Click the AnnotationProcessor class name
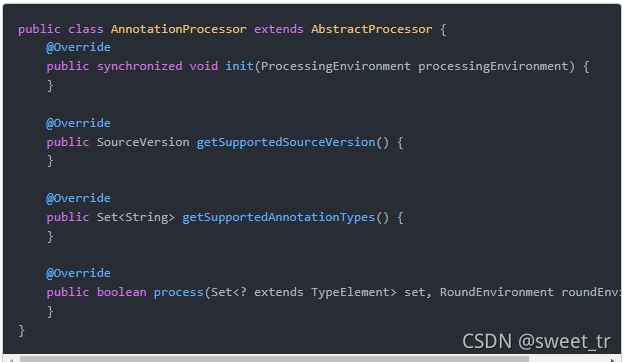The height and width of the screenshot is (362, 627). point(178,29)
